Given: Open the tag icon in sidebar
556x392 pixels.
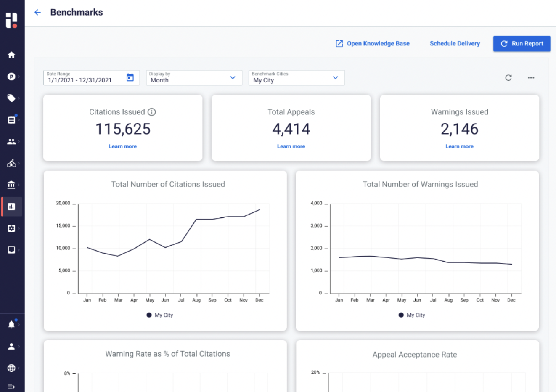Looking at the screenshot, I should point(11,98).
